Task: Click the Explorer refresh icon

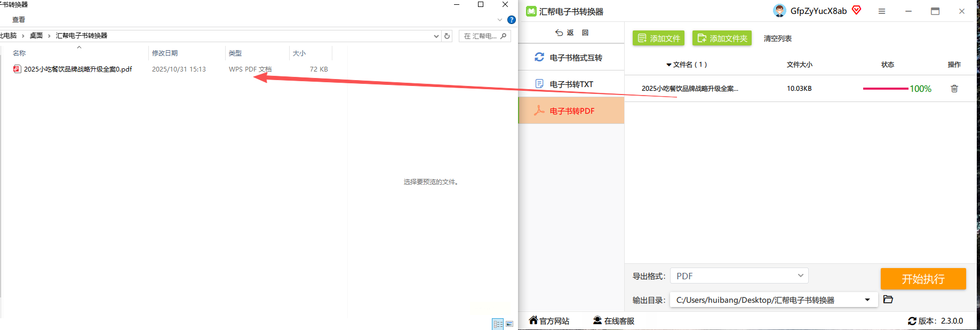Action: pos(447,36)
